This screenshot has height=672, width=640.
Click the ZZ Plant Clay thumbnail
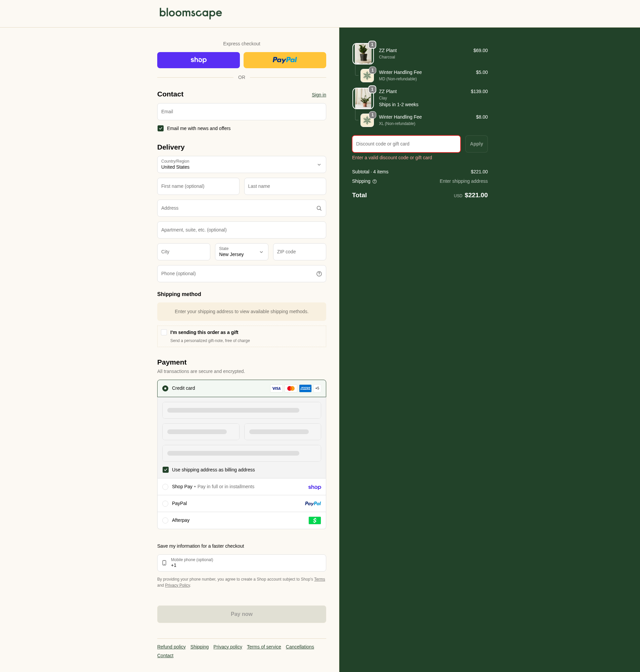[x=362, y=98]
